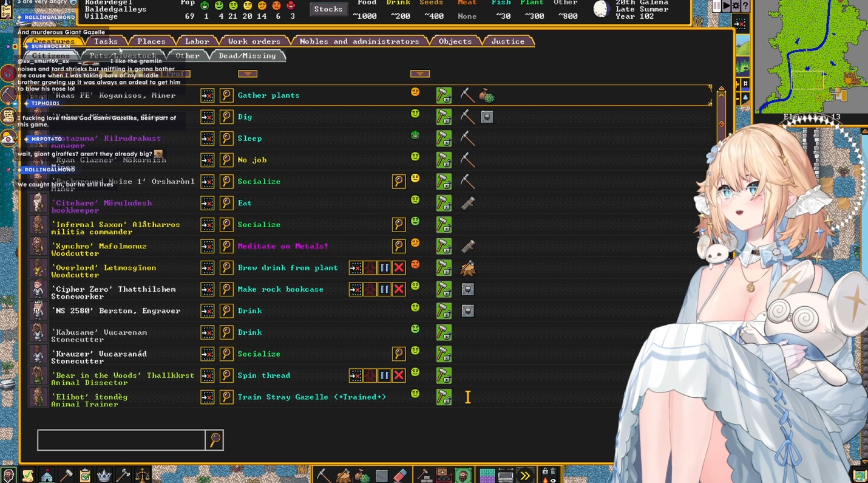Zoom to Haas Fe' Koganisos the Miner
Image resolution: width=868 pixels, height=483 pixels.
click(x=208, y=95)
